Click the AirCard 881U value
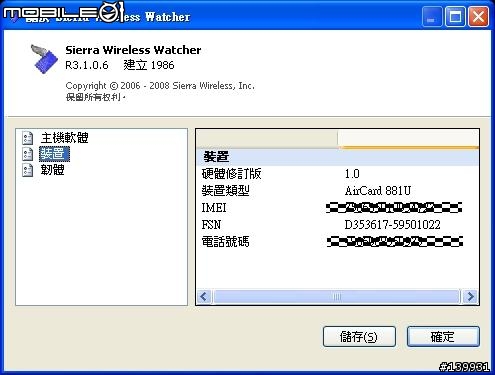Image resolution: width=495 pixels, height=375 pixels. pos(378,191)
